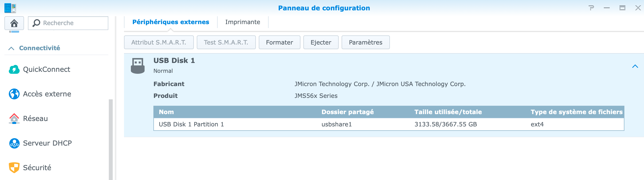Click the Ejecter button
The width and height of the screenshot is (644, 180).
click(x=321, y=42)
